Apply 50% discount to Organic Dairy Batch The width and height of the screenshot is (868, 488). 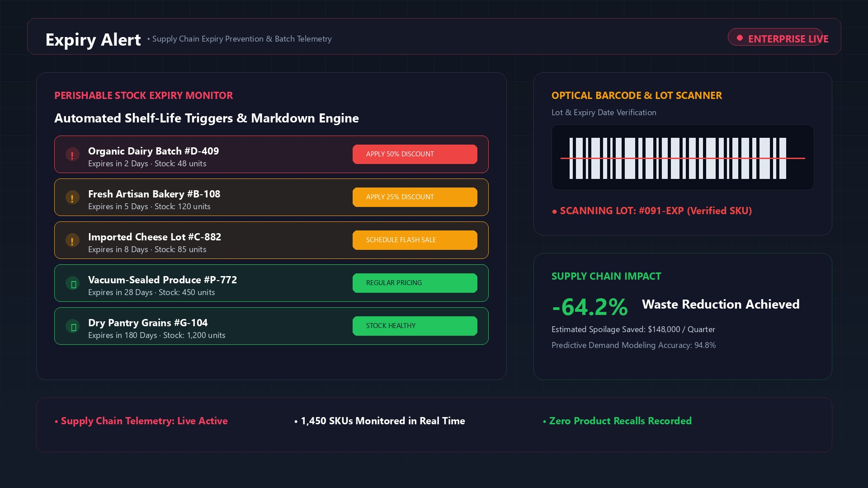[x=415, y=154]
